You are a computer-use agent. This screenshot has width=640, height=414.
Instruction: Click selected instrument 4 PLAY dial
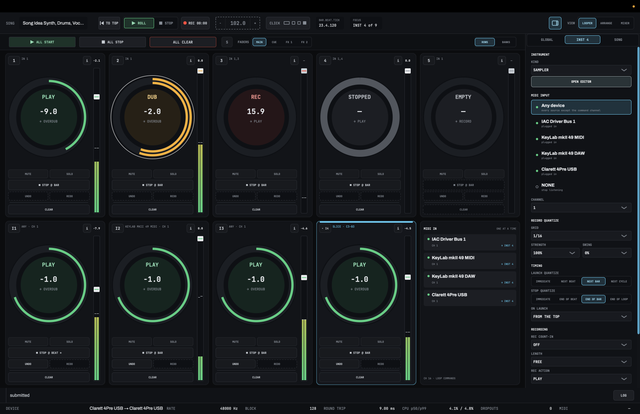click(360, 285)
